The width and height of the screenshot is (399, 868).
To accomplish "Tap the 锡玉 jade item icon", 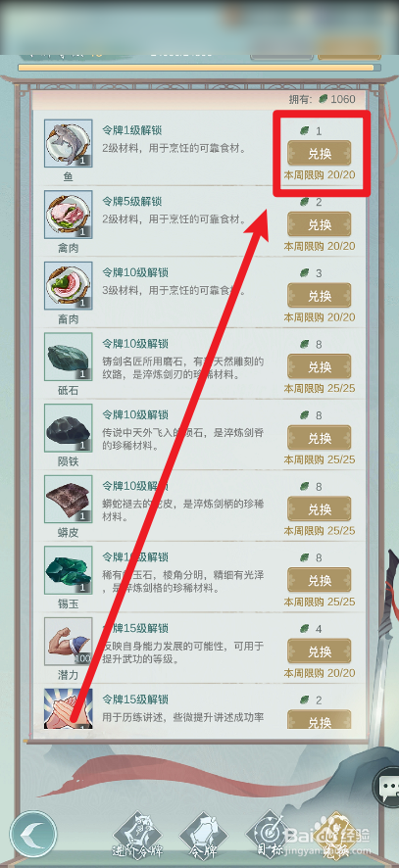I will [x=69, y=570].
